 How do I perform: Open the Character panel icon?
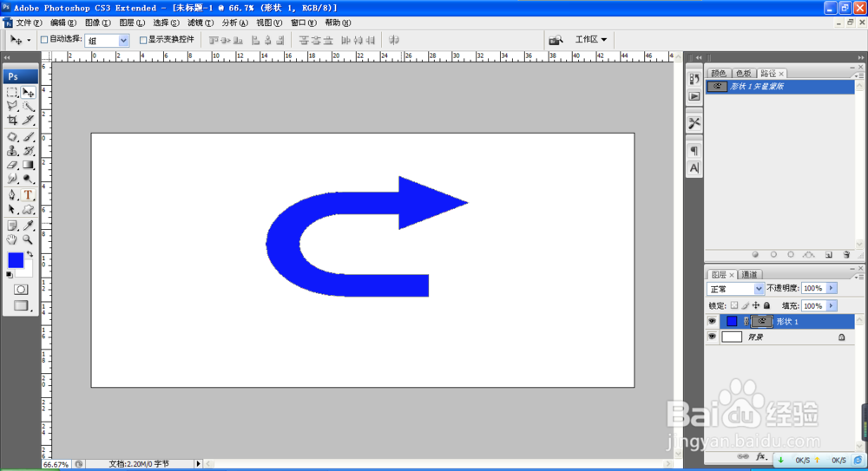(694, 167)
